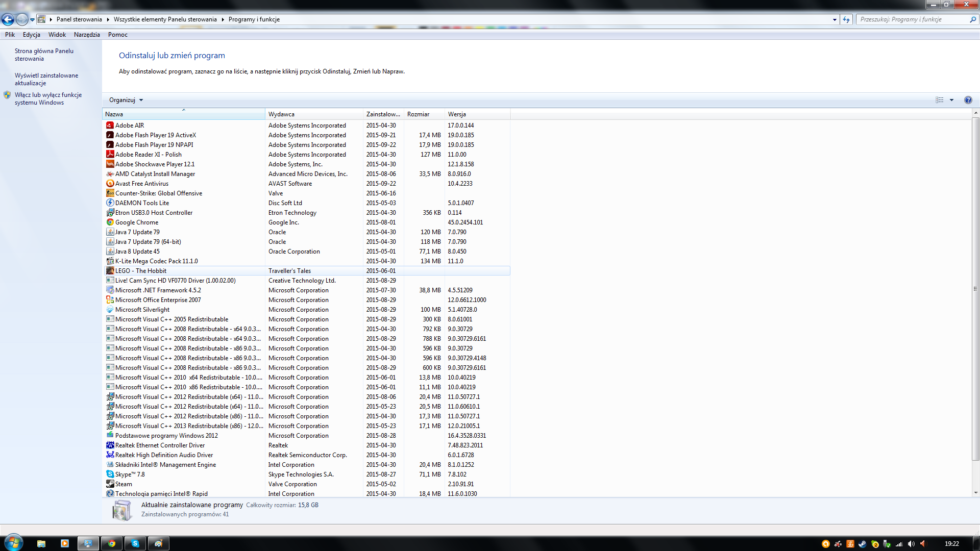Click the DAEMON Tools Lite icon
This screenshot has width=980, height=551.
(110, 203)
